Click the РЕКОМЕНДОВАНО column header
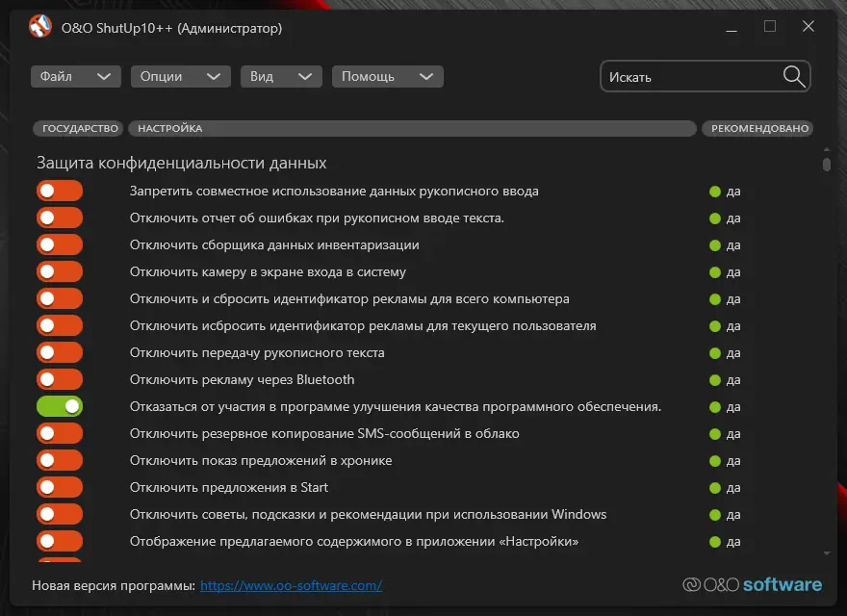The height and width of the screenshot is (616, 847). pyautogui.click(x=757, y=128)
